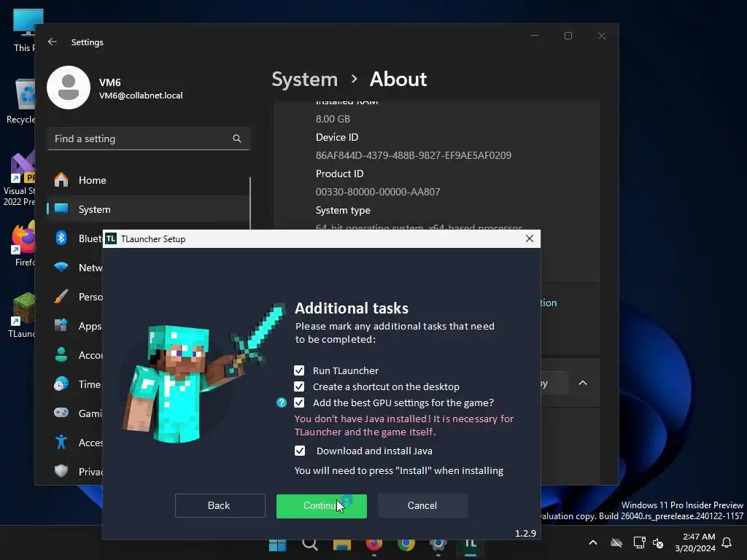Viewport: 747px width, 560px height.
Task: Click the Product ID value 00330-80000-00000-AA807
Action: click(x=378, y=192)
